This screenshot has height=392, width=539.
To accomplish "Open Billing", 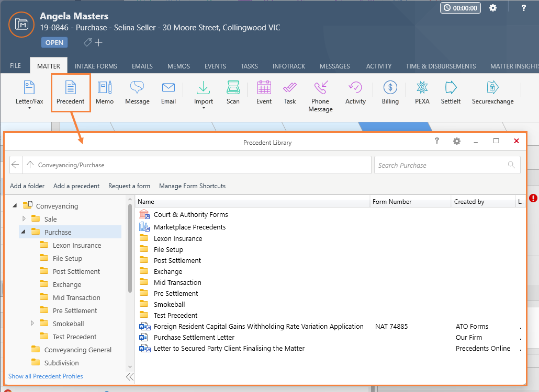I will coord(390,93).
